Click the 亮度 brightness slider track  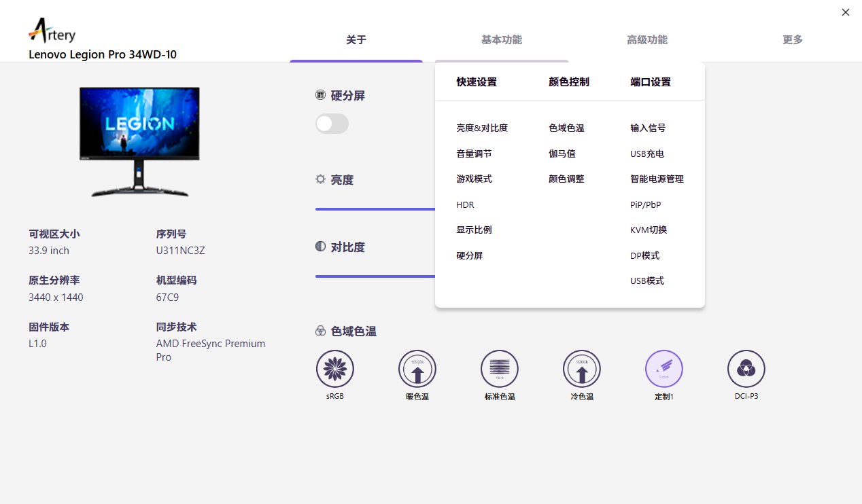(374, 209)
